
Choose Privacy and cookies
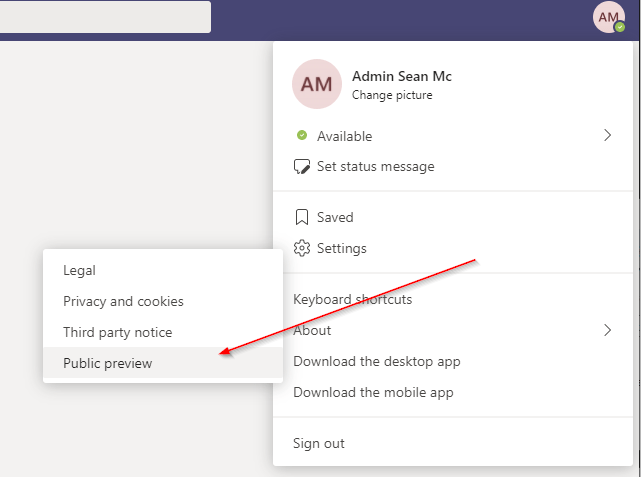(123, 301)
